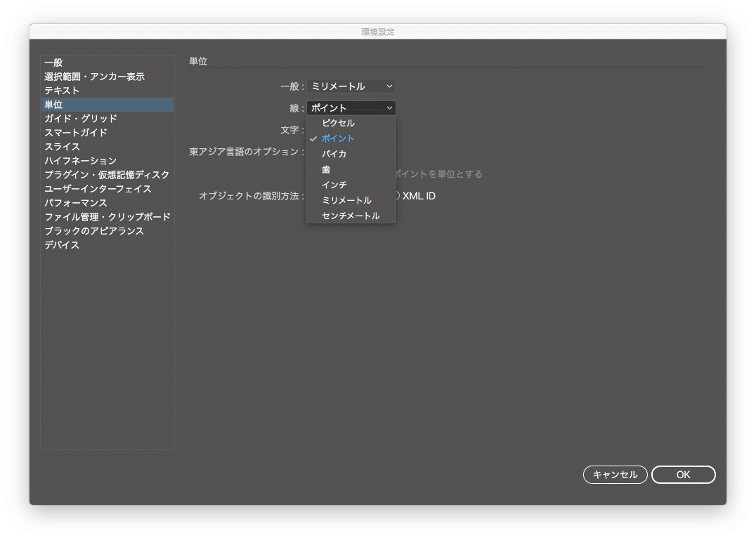Choose 歯 from the stroke unit list
The height and width of the screenshot is (540, 756).
click(x=351, y=169)
